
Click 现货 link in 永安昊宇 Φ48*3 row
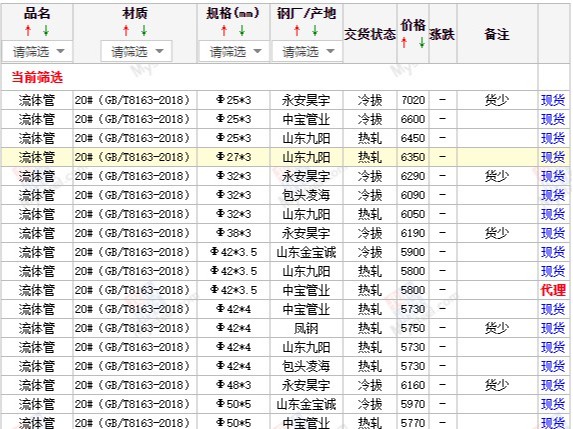click(553, 385)
